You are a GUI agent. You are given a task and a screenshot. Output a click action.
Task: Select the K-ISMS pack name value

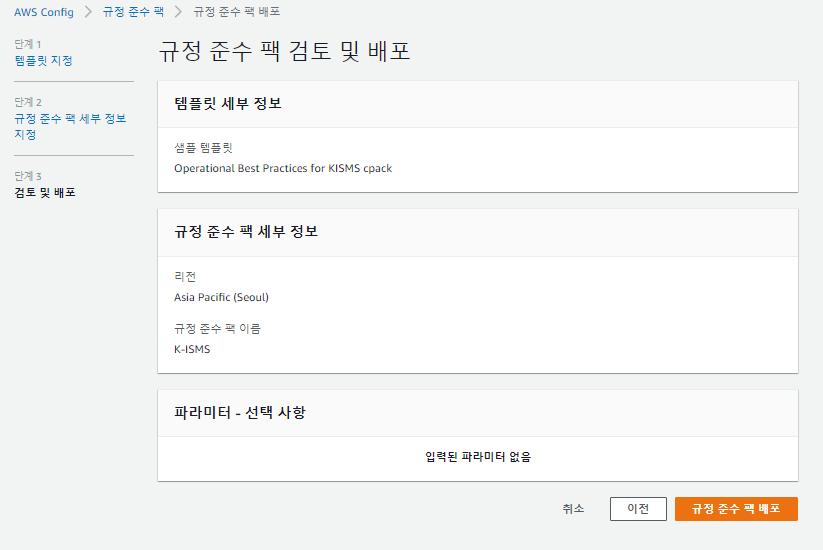[192, 350]
